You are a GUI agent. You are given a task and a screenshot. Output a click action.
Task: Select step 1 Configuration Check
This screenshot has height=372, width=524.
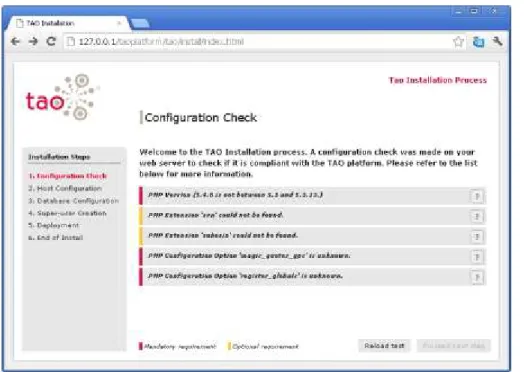[x=68, y=176]
